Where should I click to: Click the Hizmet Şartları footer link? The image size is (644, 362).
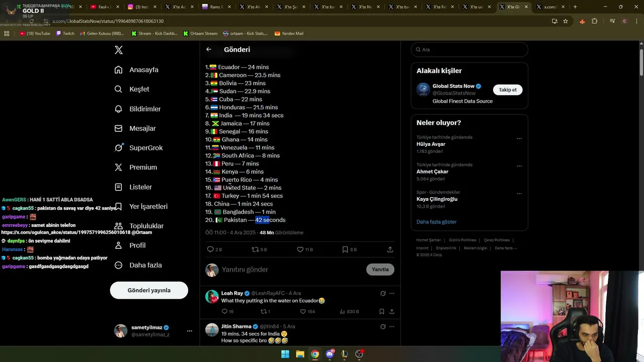tap(428, 240)
